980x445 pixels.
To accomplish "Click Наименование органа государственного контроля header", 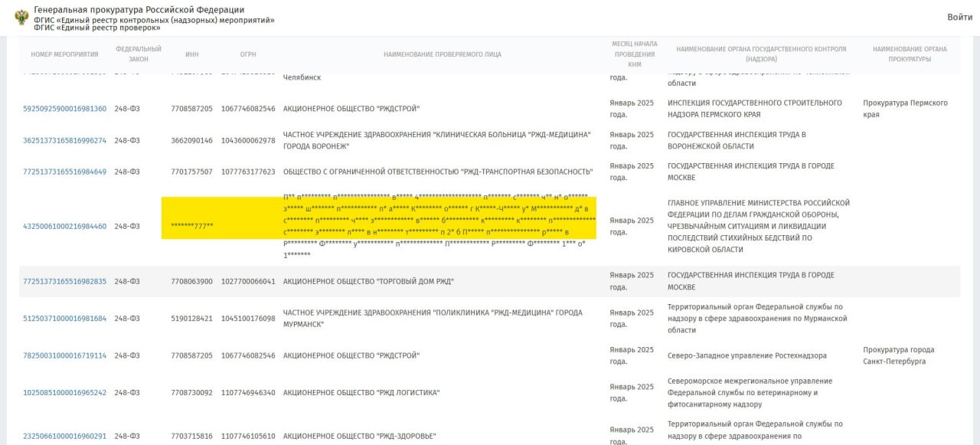I will [761, 54].
